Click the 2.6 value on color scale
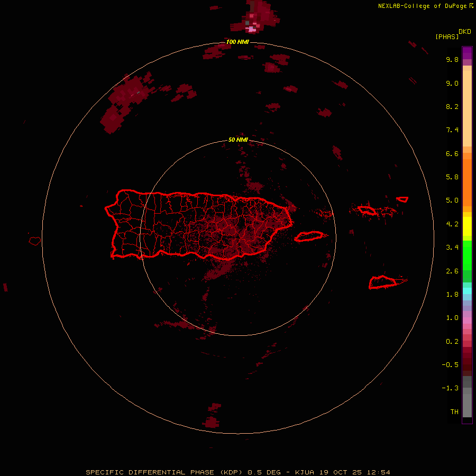The height and width of the screenshot is (476, 476). 452,271
